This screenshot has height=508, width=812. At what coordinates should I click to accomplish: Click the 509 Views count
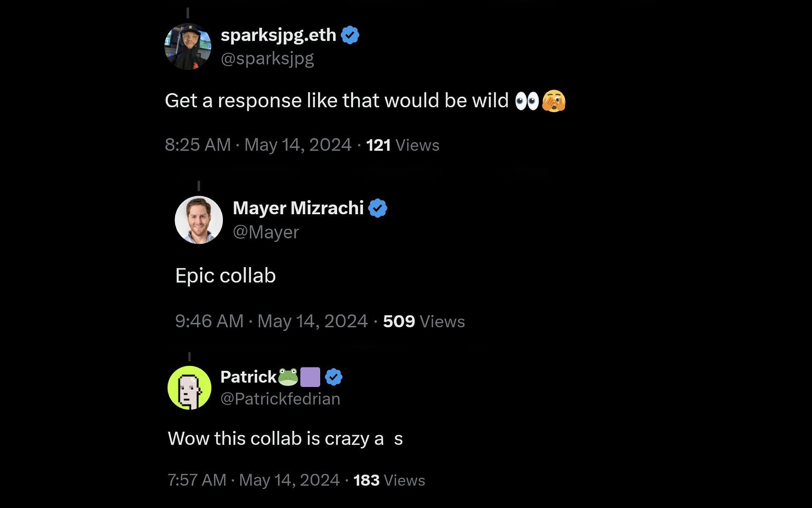coord(423,321)
